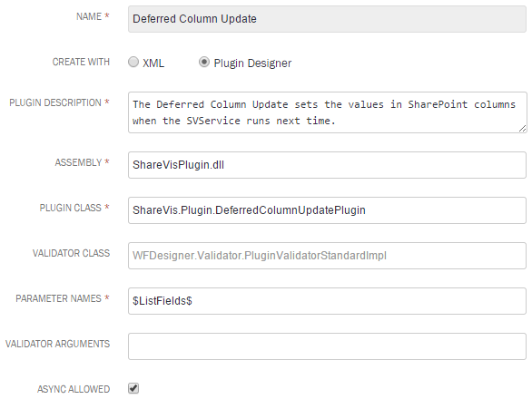Click the empty Validator Arguments field
This screenshot has width=532, height=399.
click(327, 346)
